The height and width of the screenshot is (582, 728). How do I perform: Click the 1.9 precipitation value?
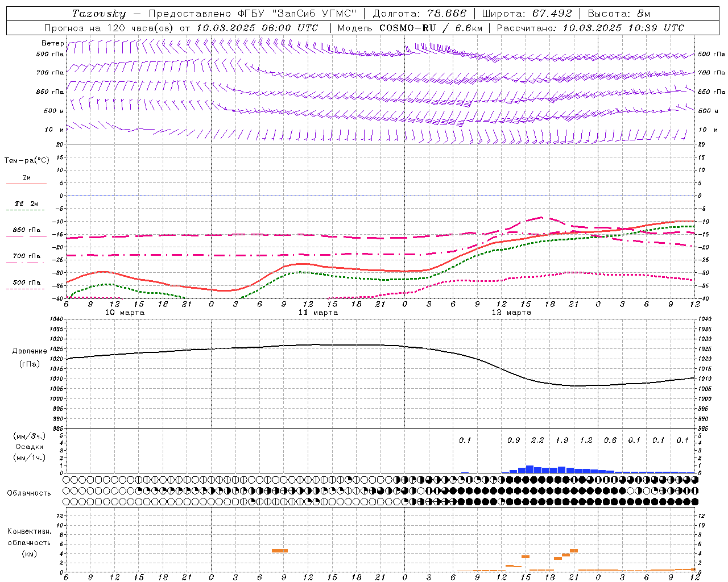tap(562, 440)
